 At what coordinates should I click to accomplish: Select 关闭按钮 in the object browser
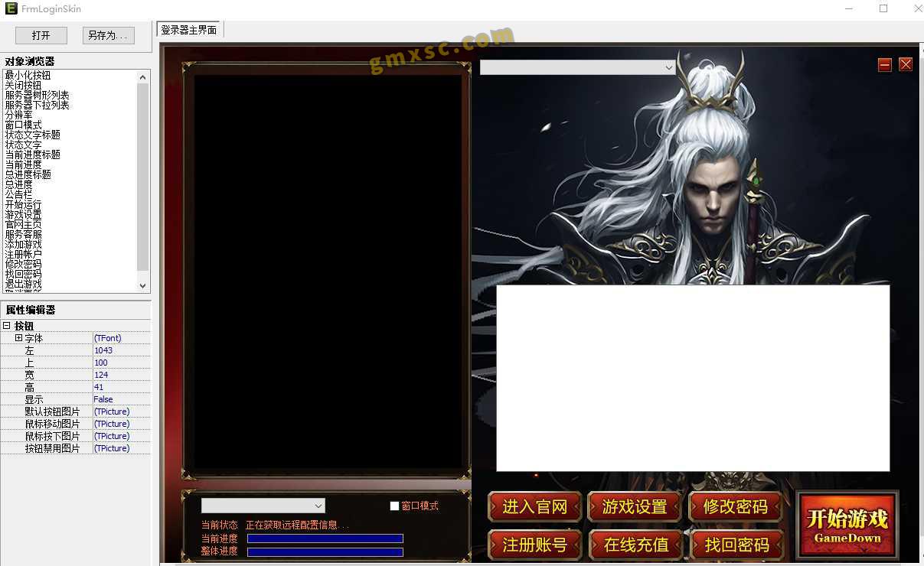[24, 85]
